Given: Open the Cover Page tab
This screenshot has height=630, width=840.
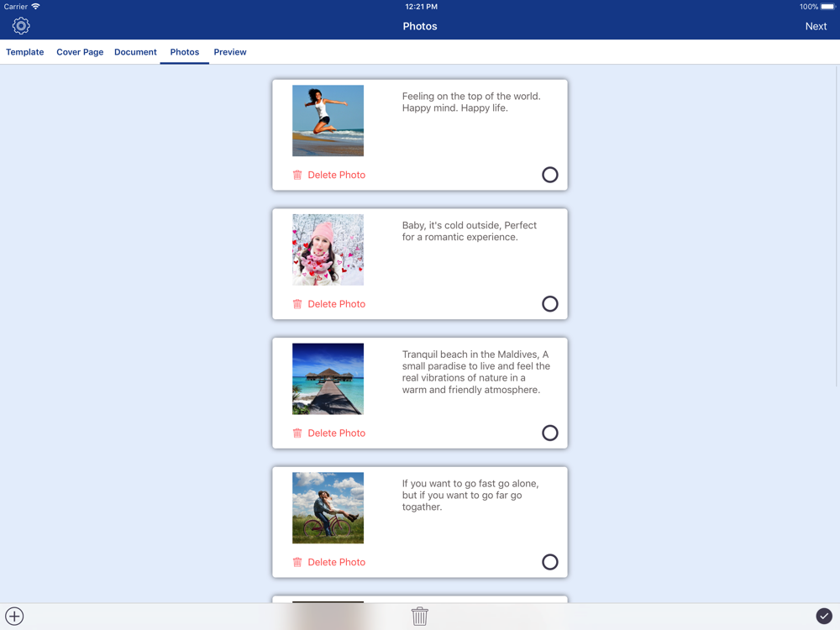Looking at the screenshot, I should click(80, 52).
